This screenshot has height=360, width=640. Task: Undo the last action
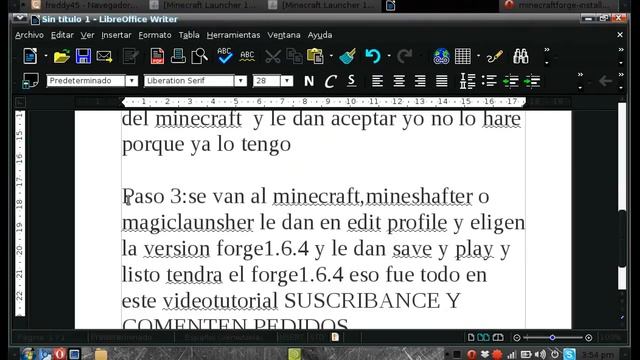(373, 56)
